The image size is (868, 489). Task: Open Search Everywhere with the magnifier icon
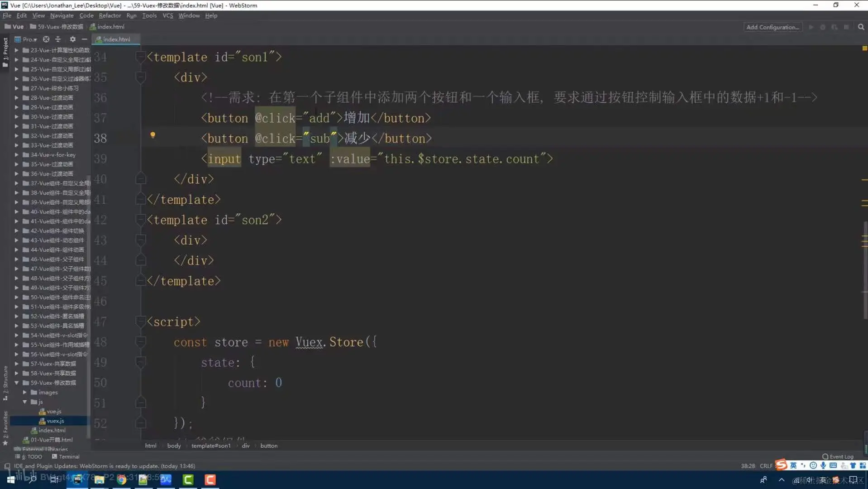click(860, 27)
